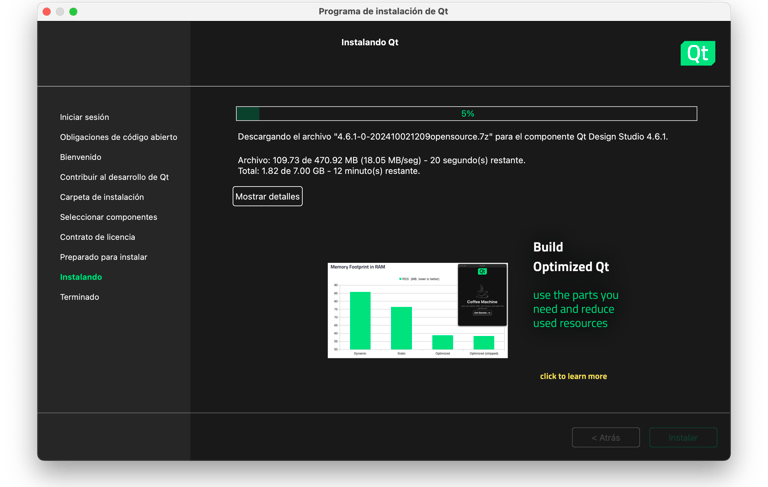The image size is (768, 487).
Task: Click the Build Optimized Qt headline
Action: (571, 257)
